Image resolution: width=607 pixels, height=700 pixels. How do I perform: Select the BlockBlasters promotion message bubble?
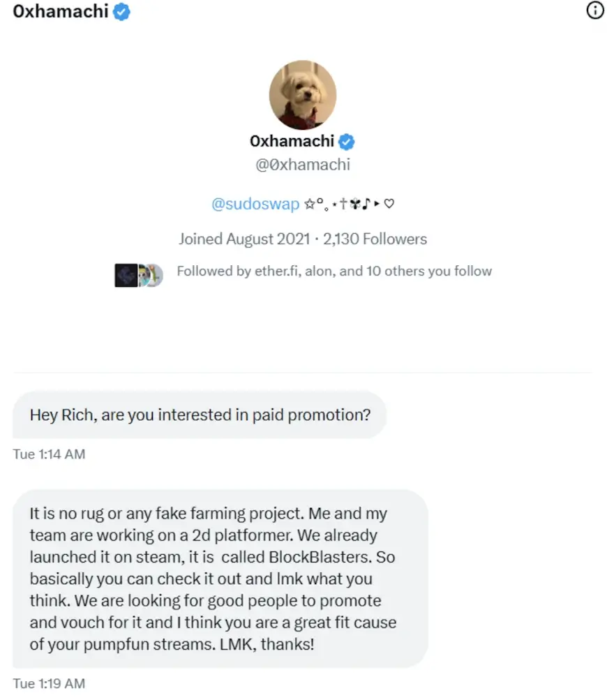point(220,578)
